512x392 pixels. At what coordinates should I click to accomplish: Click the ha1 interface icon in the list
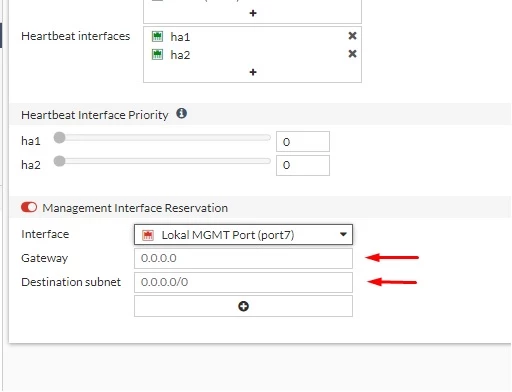[157, 36]
